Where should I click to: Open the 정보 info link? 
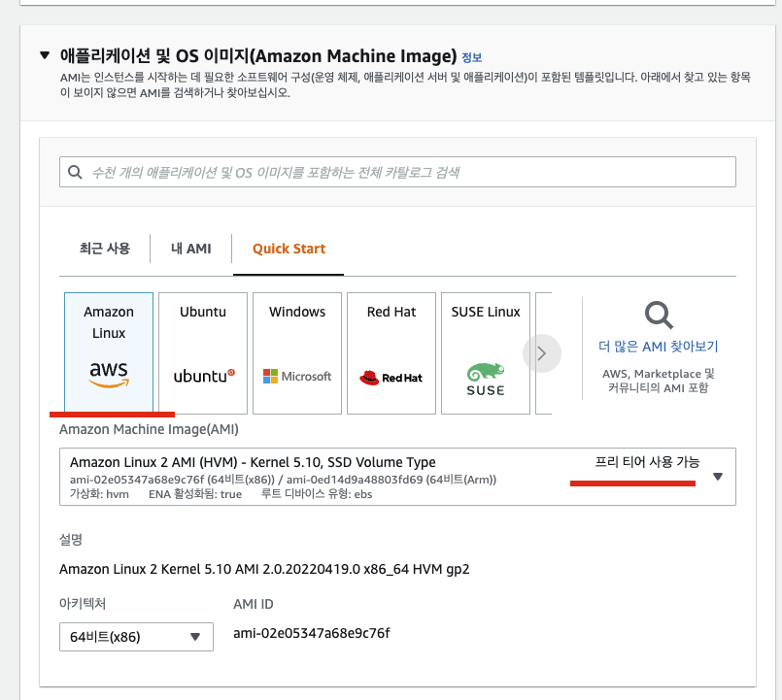[x=472, y=57]
